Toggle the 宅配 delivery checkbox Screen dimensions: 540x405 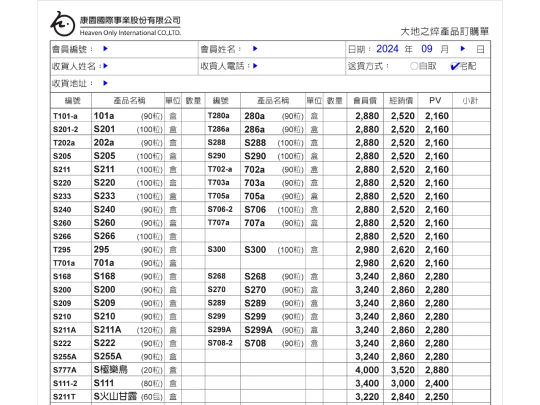[x=455, y=66]
